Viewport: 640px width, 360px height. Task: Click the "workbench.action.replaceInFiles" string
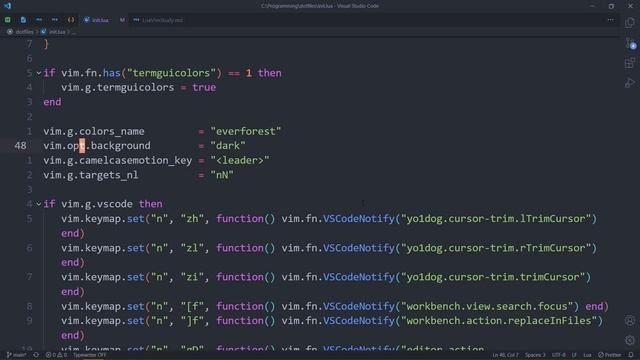click(x=499, y=321)
